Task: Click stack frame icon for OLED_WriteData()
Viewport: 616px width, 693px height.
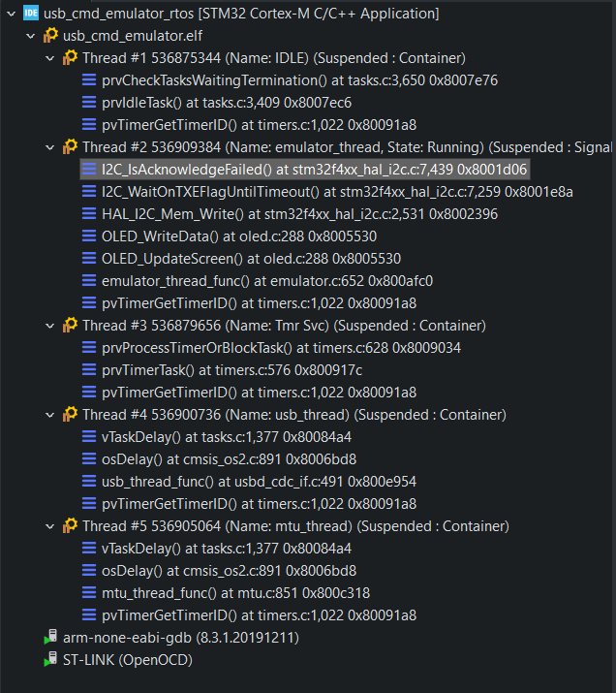Action: (89, 236)
